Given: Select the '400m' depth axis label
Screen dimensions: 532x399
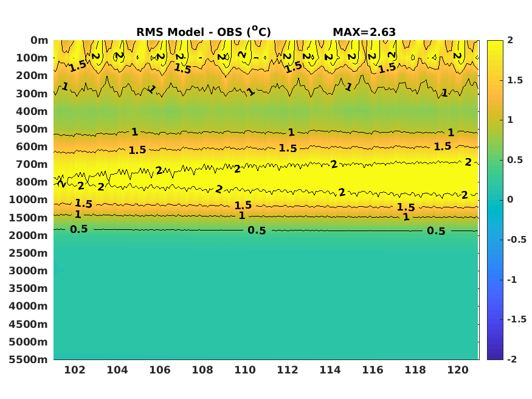Looking at the screenshot, I should coord(32,111).
